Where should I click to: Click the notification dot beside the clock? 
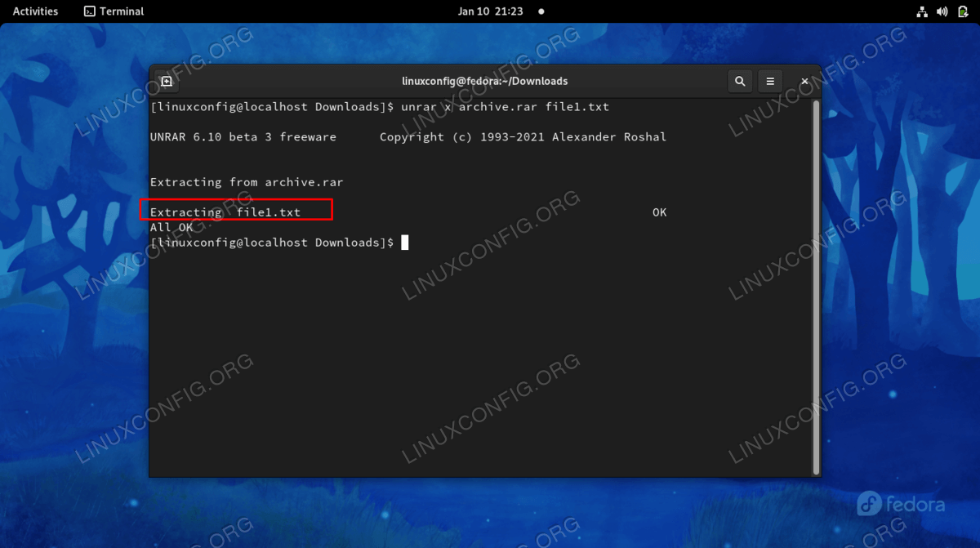point(541,11)
